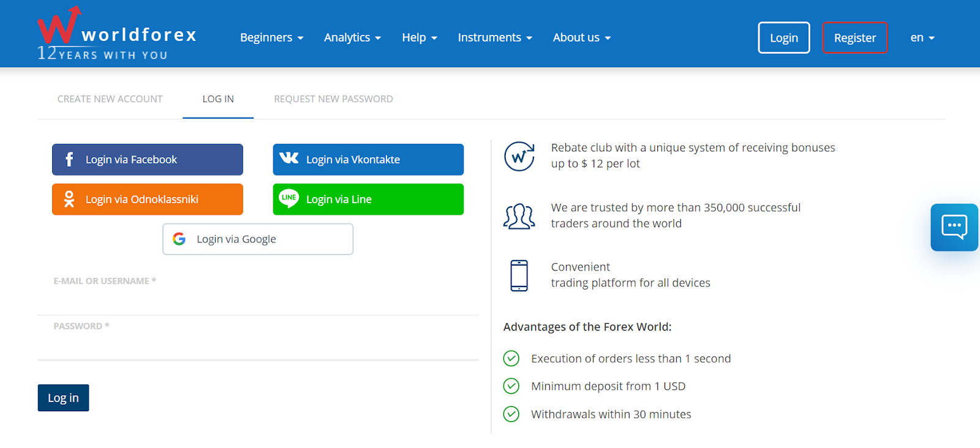
Task: Select the Log In tab
Action: pyautogui.click(x=218, y=99)
